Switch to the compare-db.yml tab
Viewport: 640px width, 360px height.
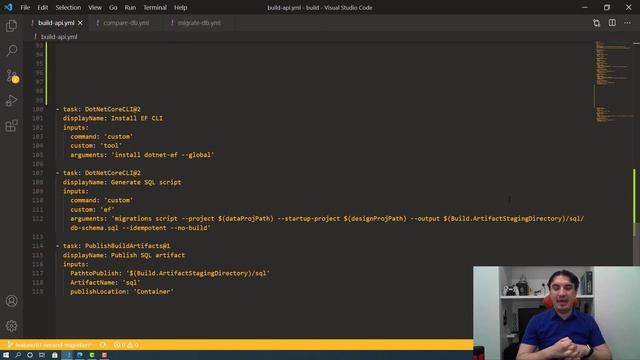pos(126,23)
